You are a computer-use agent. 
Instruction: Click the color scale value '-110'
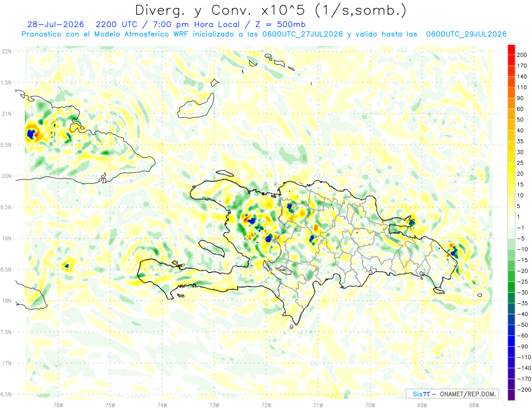tap(525, 357)
